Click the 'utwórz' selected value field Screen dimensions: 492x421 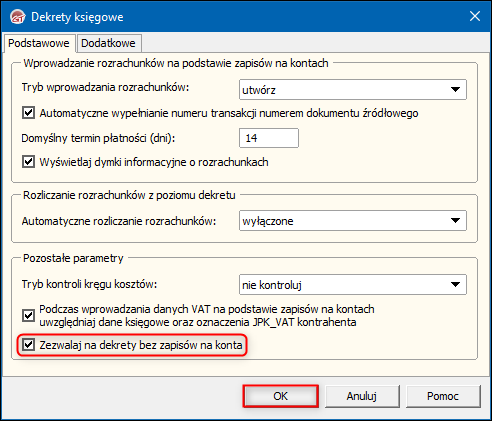point(343,89)
